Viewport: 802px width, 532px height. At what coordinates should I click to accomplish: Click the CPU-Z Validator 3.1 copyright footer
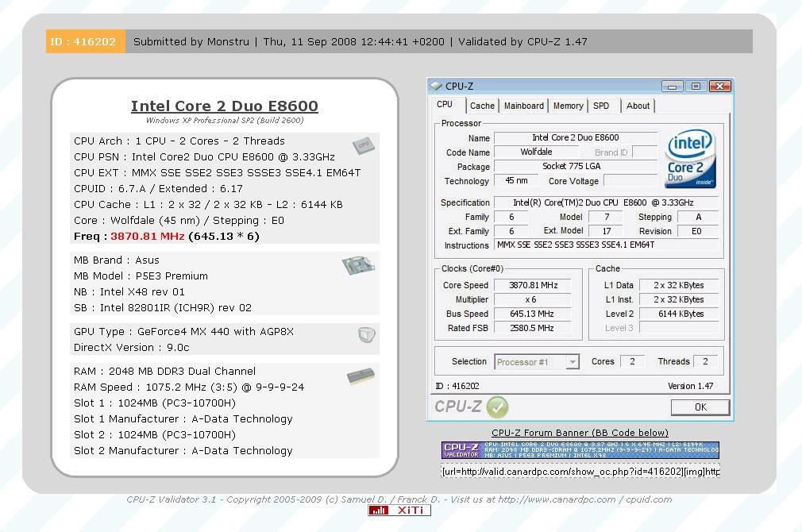click(x=399, y=499)
